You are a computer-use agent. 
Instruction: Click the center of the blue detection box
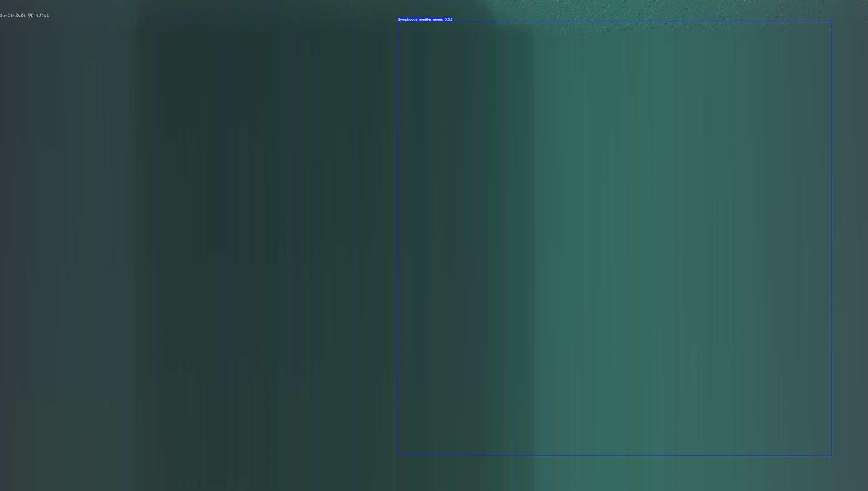click(615, 238)
